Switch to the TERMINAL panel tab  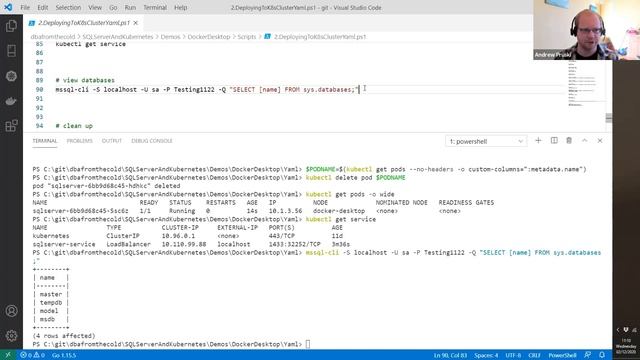tap(45, 141)
